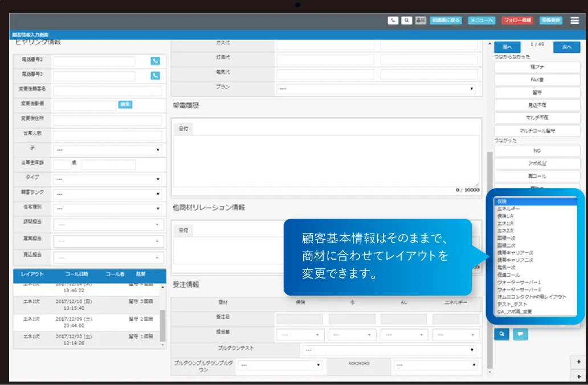588x385 pixels.
Task: Click the FAX音 result button
Action: 537,80
